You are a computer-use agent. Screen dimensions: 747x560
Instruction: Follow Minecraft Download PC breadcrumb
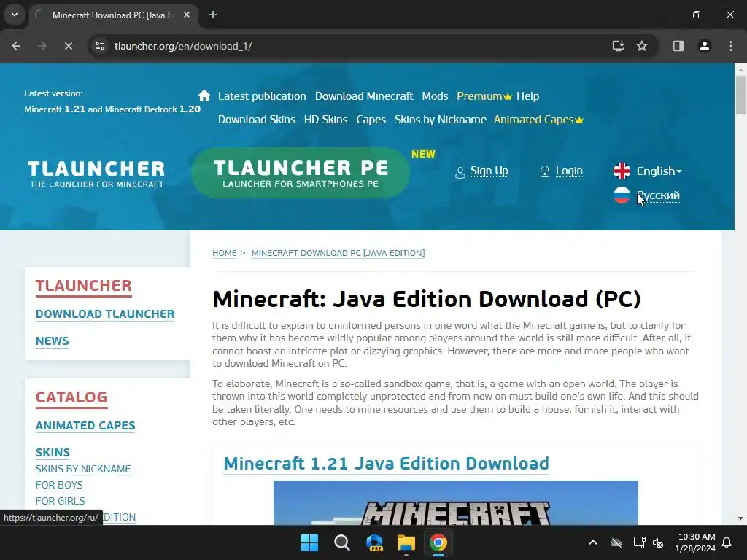pos(338,253)
